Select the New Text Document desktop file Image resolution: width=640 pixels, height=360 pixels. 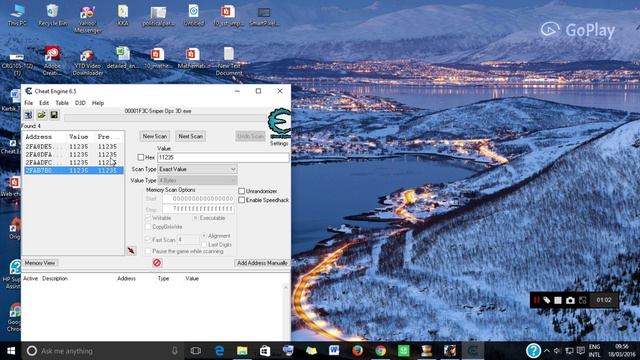pyautogui.click(x=229, y=61)
